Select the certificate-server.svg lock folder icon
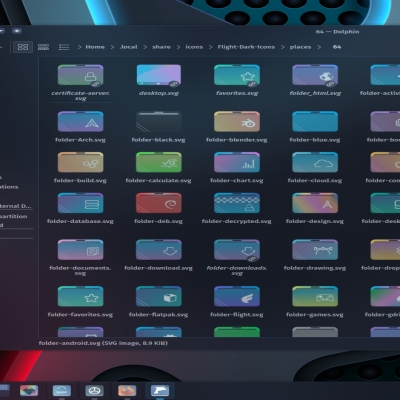The width and height of the screenshot is (400, 400). click(80, 75)
